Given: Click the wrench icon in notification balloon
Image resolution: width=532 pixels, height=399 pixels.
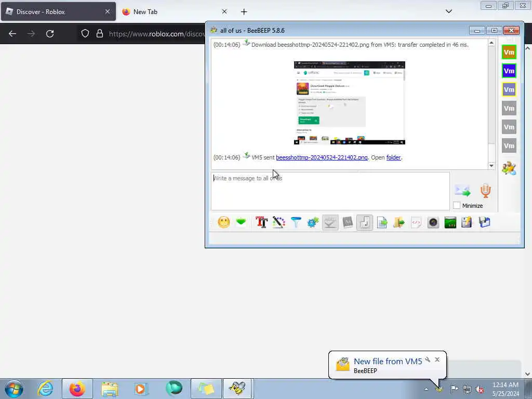Looking at the screenshot, I should tap(428, 360).
